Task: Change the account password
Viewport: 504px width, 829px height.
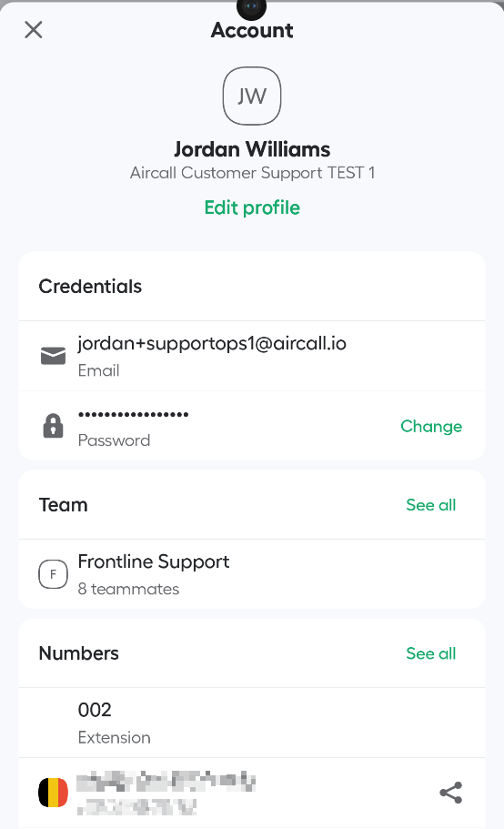Action: point(431,426)
